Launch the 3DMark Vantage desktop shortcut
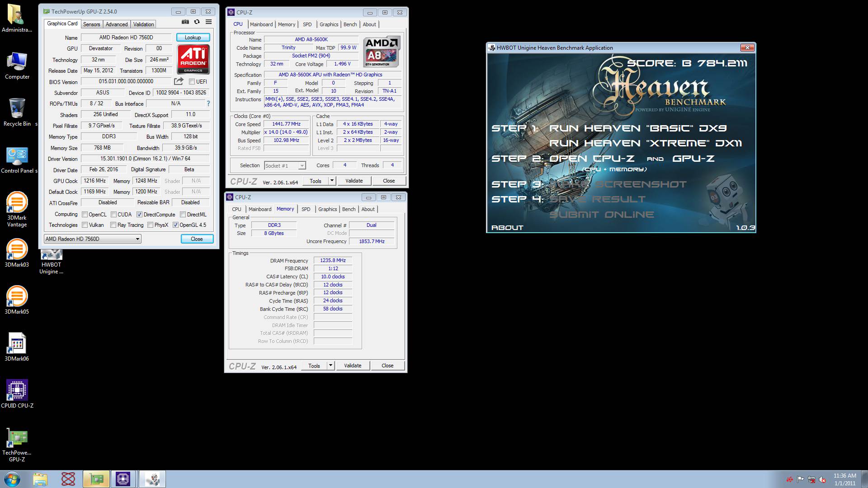Image resolution: width=868 pixels, height=488 pixels. (17, 209)
